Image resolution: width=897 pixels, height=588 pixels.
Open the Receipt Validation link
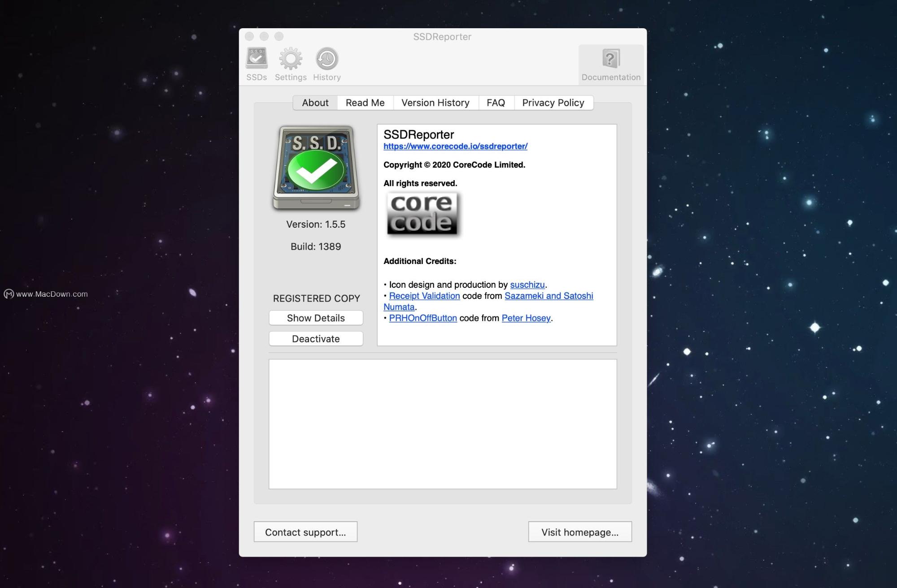[x=424, y=296]
